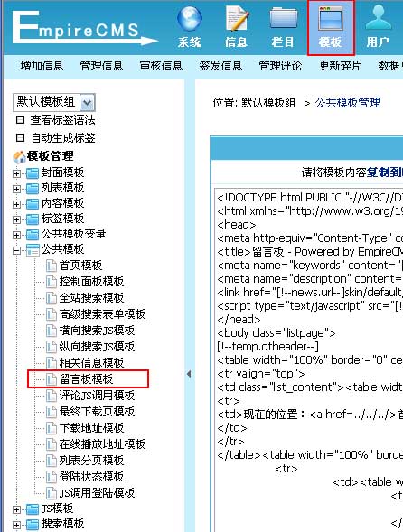Open 评论JS调用模板 in the tree
Screen dimensions: 403x532
pyautogui.click(x=97, y=396)
